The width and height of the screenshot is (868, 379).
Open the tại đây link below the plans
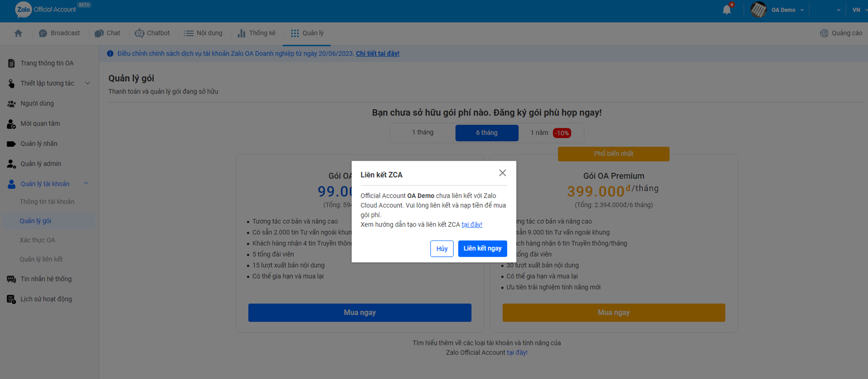(517, 353)
